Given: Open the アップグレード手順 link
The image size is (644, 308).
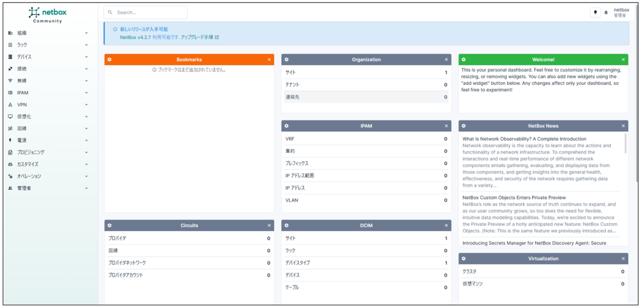Looking at the screenshot, I should (x=197, y=38).
